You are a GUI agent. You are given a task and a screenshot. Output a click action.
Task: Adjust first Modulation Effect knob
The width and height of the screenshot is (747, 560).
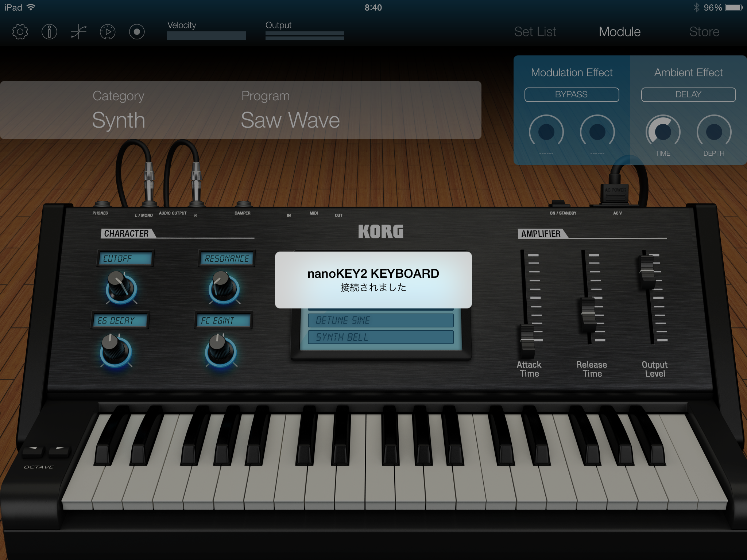pyautogui.click(x=546, y=132)
